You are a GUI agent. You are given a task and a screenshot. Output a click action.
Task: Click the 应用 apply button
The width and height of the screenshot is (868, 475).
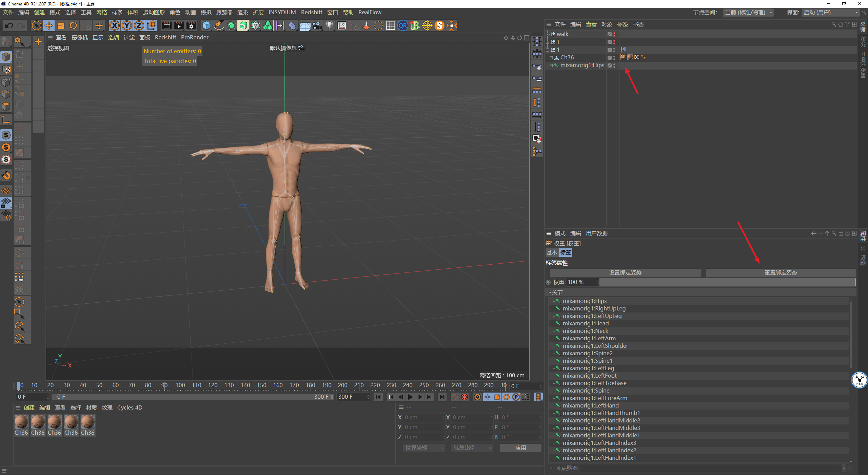coord(520,448)
